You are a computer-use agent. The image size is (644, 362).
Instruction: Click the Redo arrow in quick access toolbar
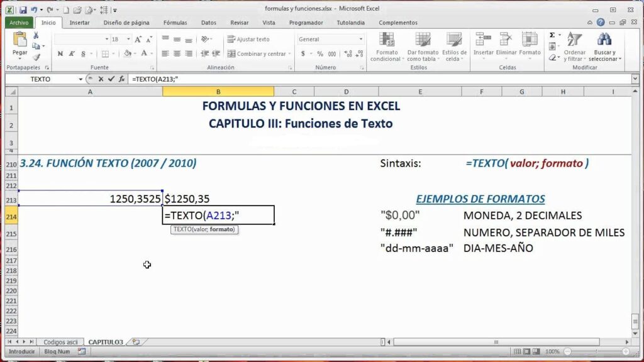point(49,10)
